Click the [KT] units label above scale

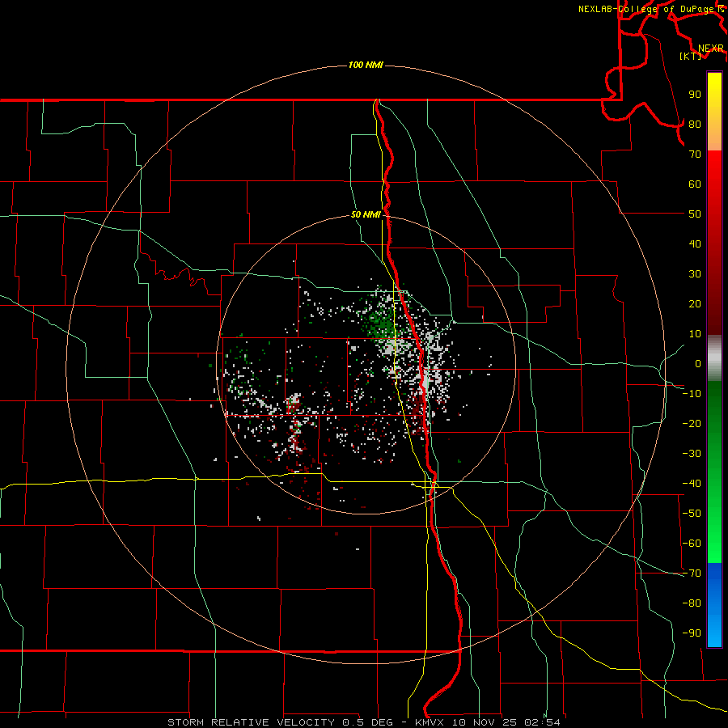[691, 56]
